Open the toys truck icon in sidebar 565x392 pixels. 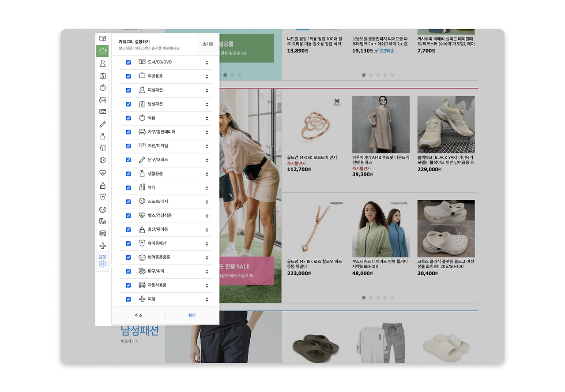pos(102,221)
